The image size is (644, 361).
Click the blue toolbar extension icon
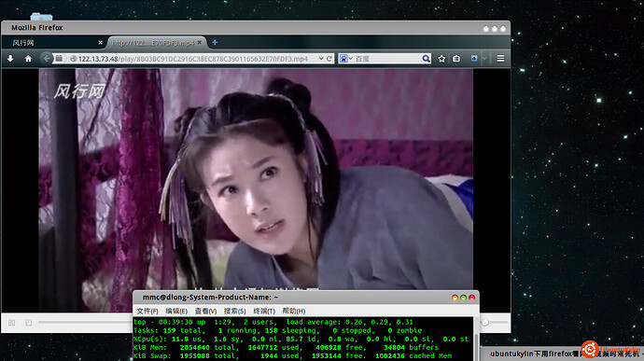(x=474, y=59)
